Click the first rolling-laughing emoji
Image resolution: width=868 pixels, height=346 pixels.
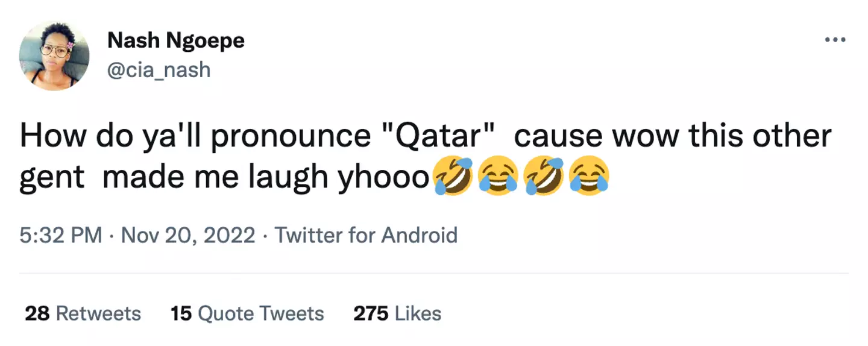(453, 177)
